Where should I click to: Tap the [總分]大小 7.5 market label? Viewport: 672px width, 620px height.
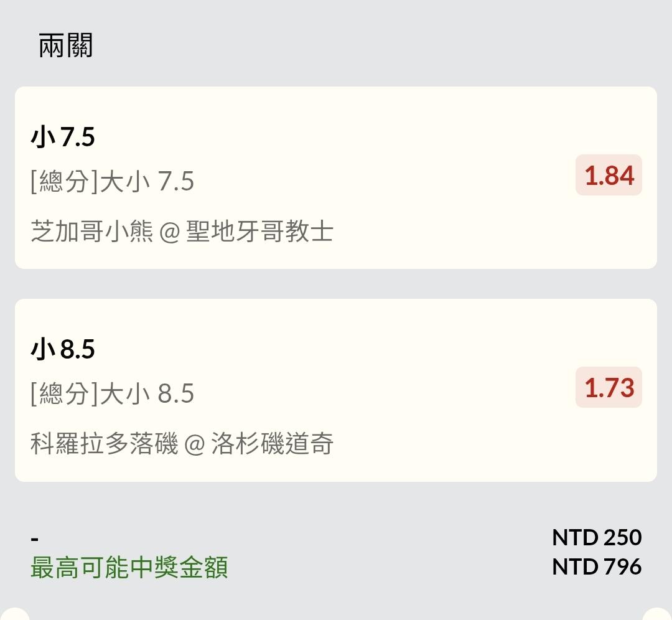[112, 182]
